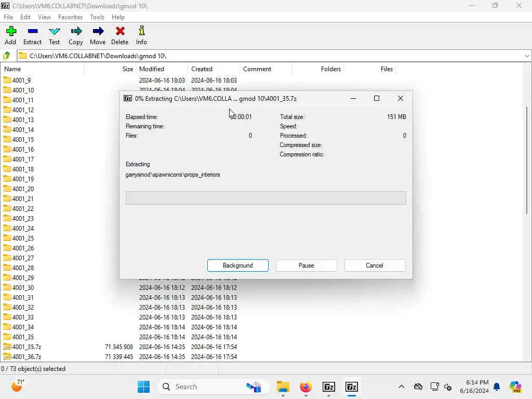Screen dimensions: 532x399
Task: Click the size value 71 339 445
Action: (119, 356)
